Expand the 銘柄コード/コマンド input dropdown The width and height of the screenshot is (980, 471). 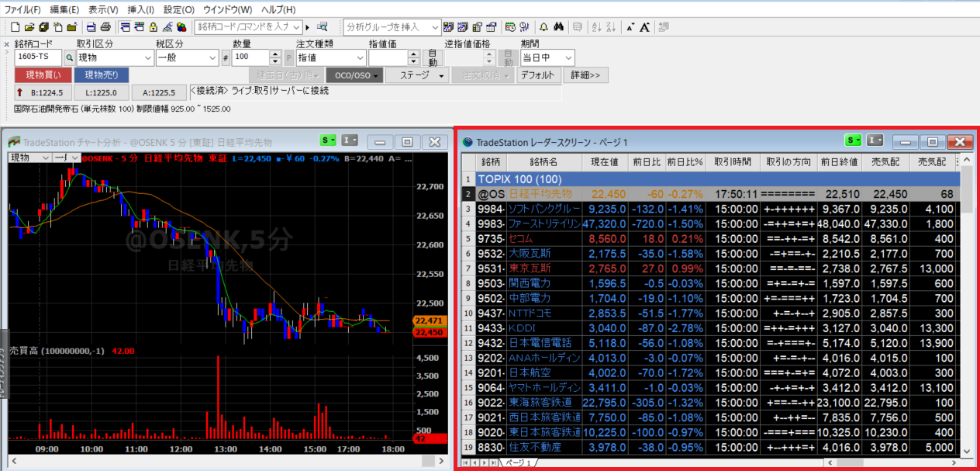click(296, 27)
